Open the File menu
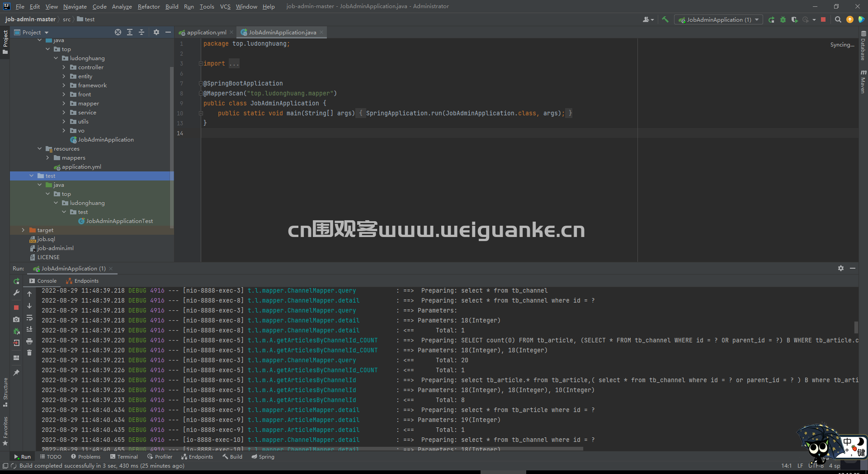 coord(20,6)
